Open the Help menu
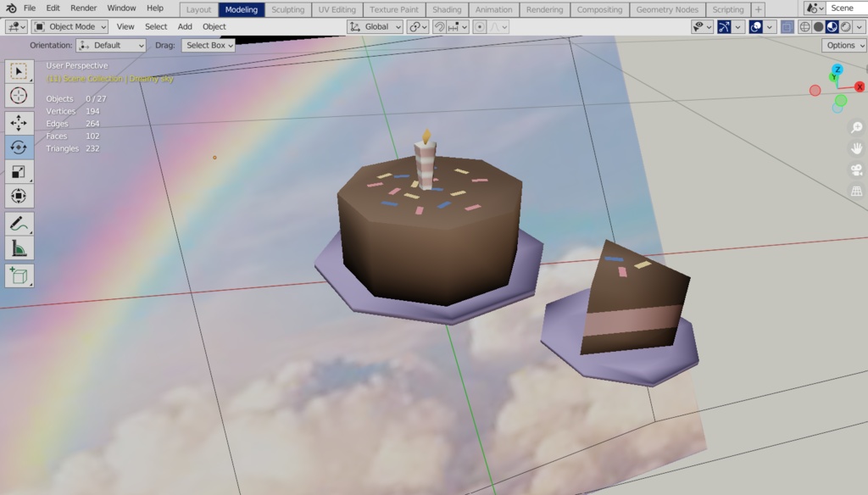Viewport: 868px width, 495px height. (x=155, y=8)
